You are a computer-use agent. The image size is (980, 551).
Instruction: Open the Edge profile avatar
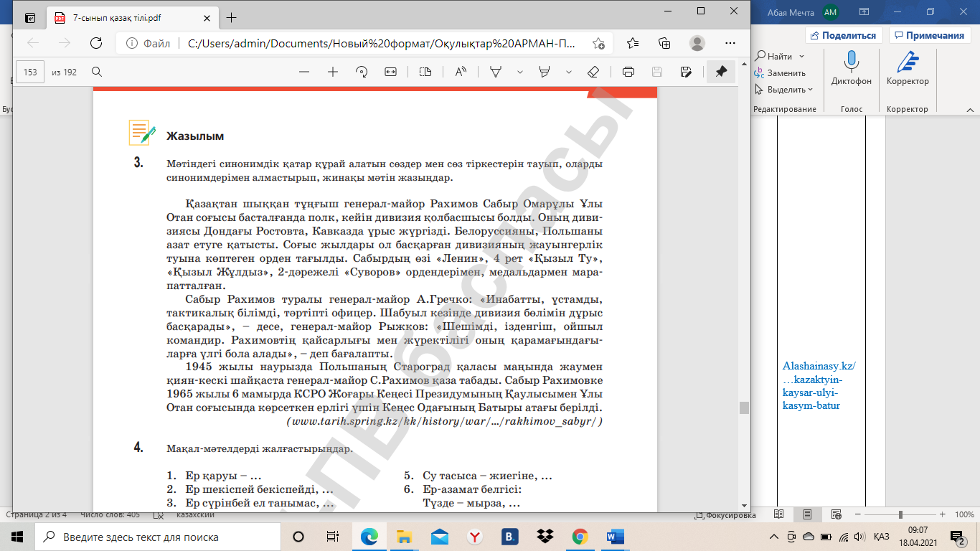(697, 43)
